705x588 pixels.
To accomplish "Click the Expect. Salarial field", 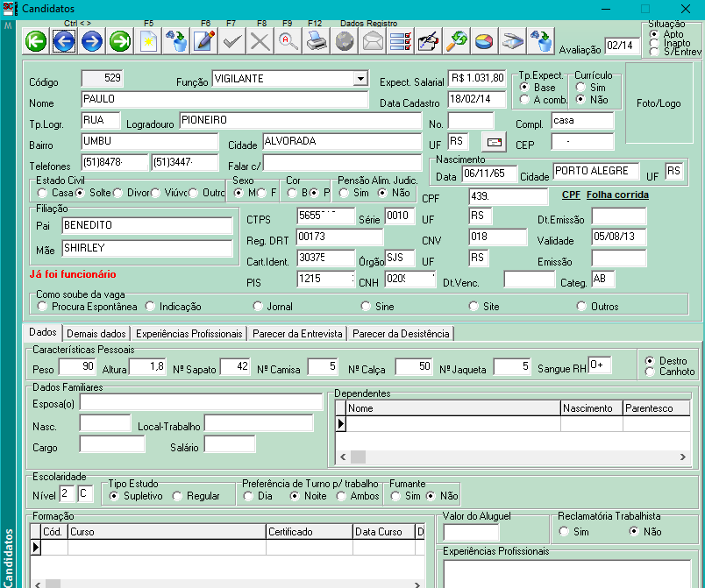I will click(x=477, y=78).
